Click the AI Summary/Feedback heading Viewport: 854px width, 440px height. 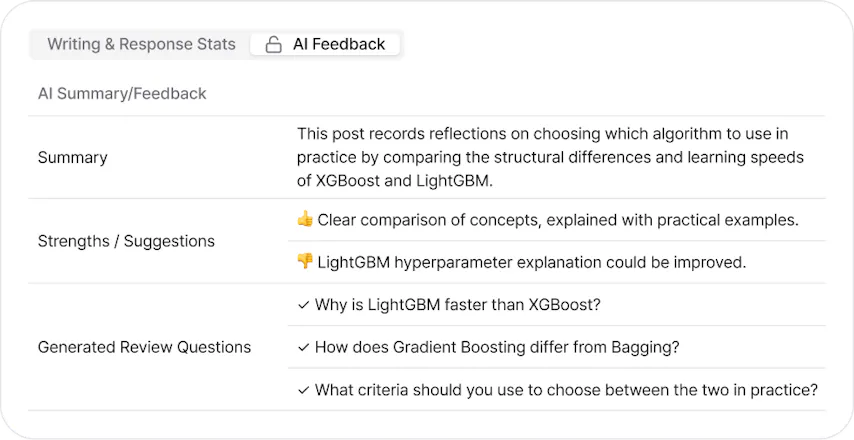pyautogui.click(x=122, y=94)
